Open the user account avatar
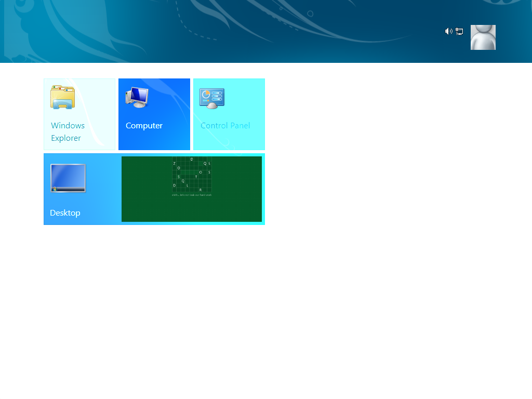The image size is (532, 399). point(483,37)
